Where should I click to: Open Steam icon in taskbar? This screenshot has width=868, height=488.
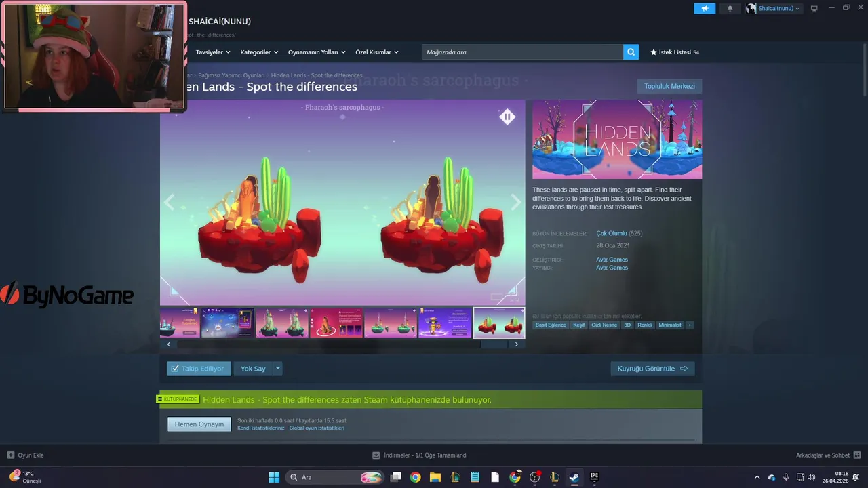574,477
